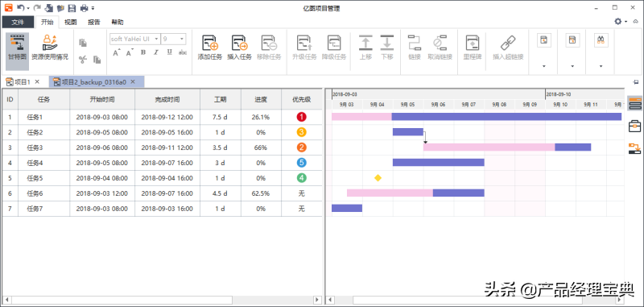Click the binoculars find icon in the ribbon
The image size is (644, 307).
(x=601, y=39)
